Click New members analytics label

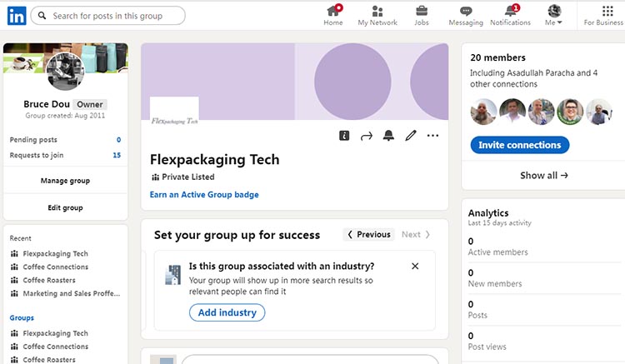coord(495,284)
